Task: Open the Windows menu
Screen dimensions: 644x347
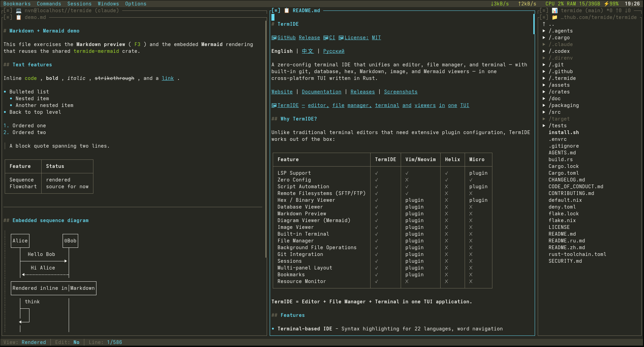Action: pos(108,4)
